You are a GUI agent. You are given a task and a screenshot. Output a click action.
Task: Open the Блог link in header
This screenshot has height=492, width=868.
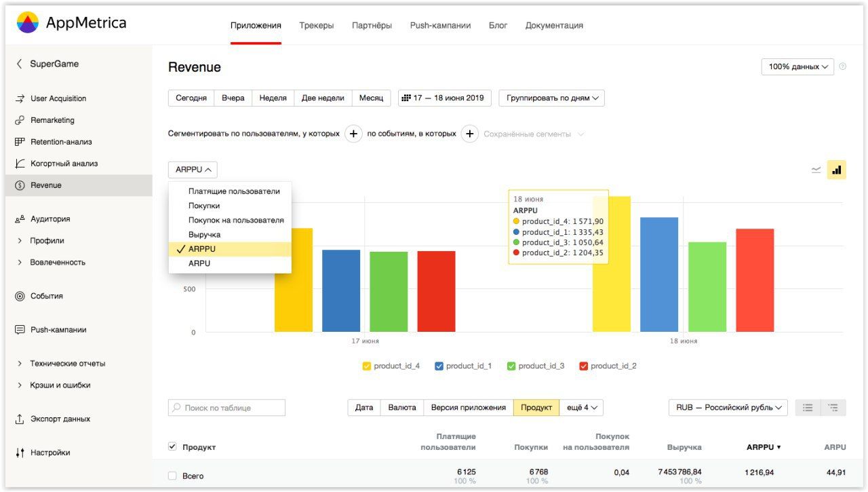pos(498,25)
